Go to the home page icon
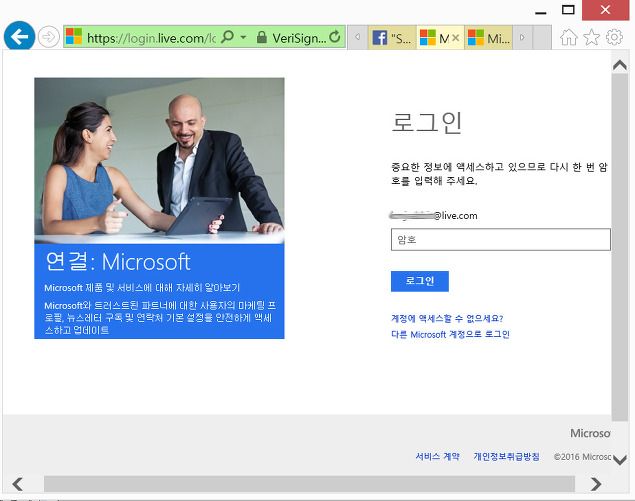Viewport: 635px width, 501px height. 569,37
